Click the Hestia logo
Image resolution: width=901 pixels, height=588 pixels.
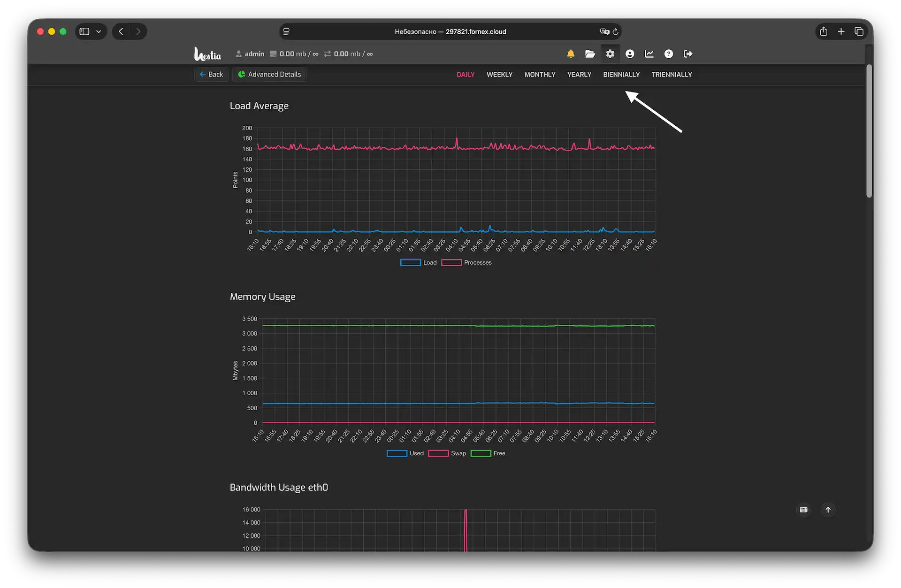point(207,54)
